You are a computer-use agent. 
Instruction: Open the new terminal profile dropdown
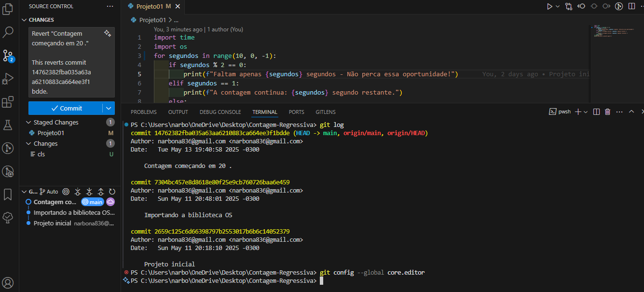coord(586,111)
